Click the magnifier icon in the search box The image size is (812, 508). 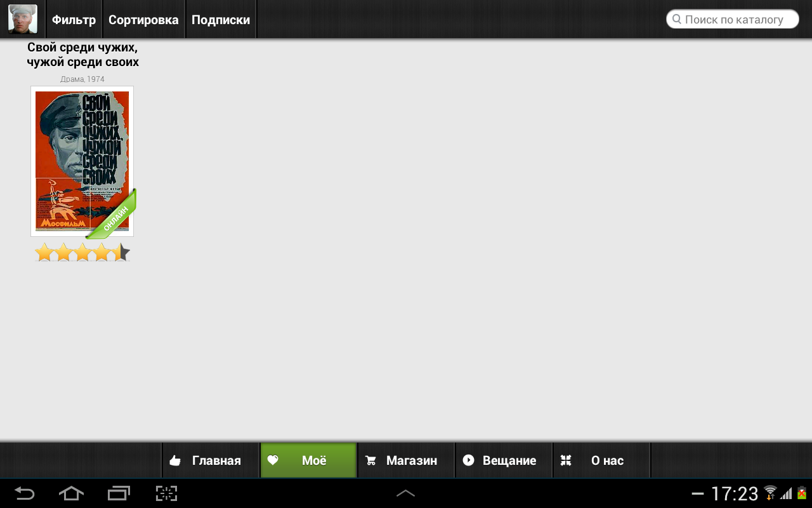[677, 19]
